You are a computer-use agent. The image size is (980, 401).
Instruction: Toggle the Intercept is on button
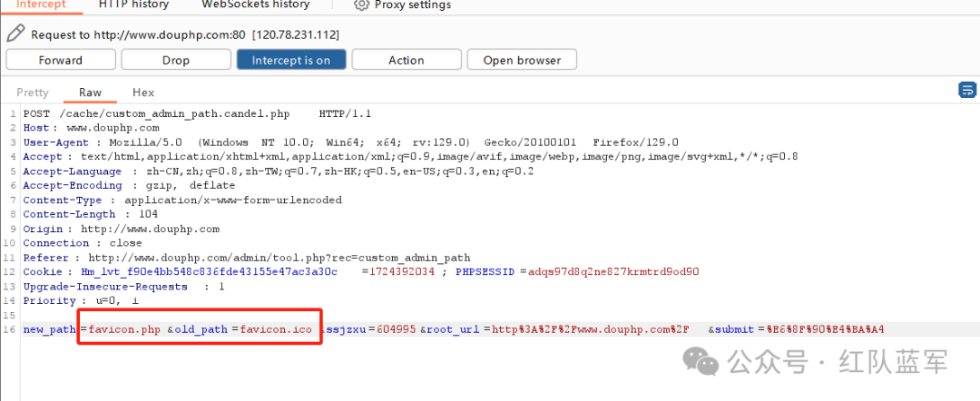[291, 60]
